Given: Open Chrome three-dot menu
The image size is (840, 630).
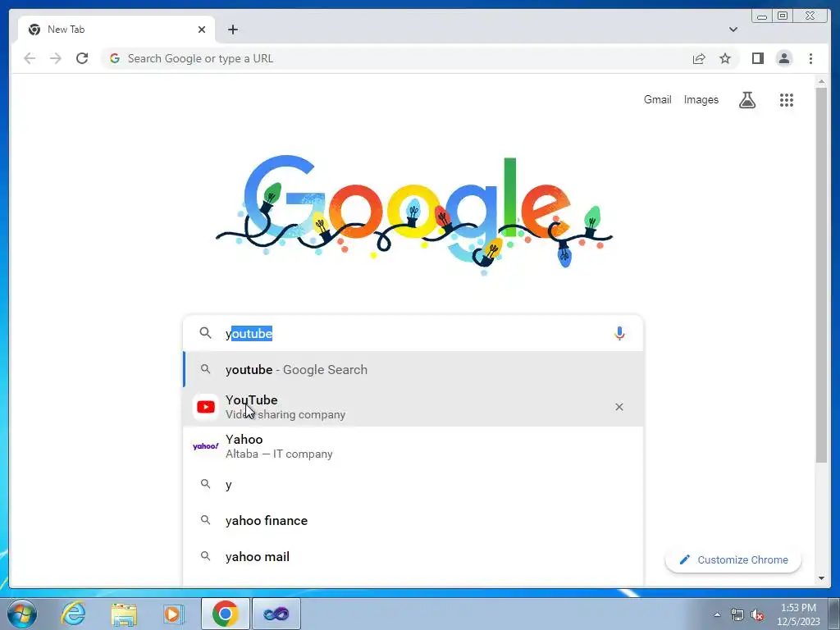Looking at the screenshot, I should click(x=810, y=58).
